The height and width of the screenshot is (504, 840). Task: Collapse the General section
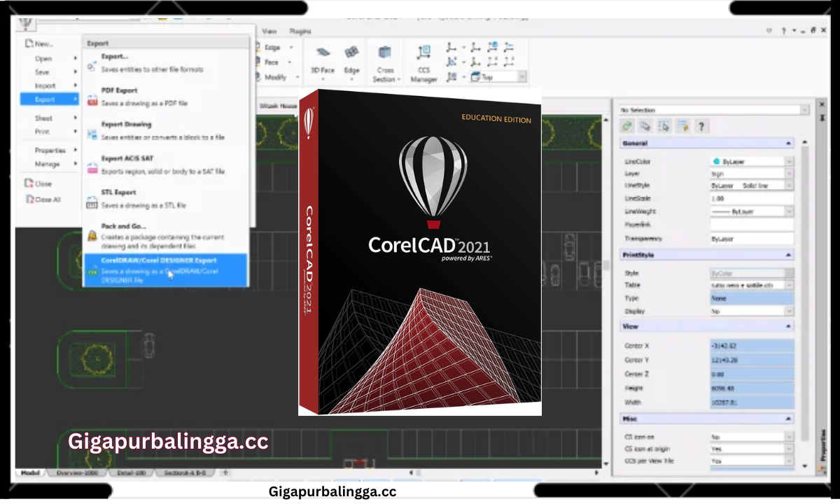[x=788, y=143]
